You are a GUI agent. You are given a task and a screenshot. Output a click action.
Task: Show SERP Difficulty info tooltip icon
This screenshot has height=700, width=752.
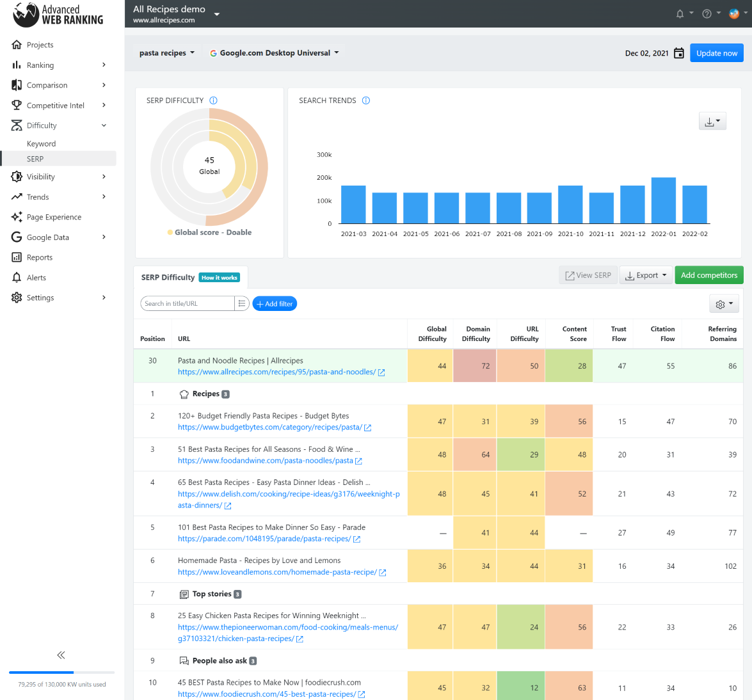[213, 100]
